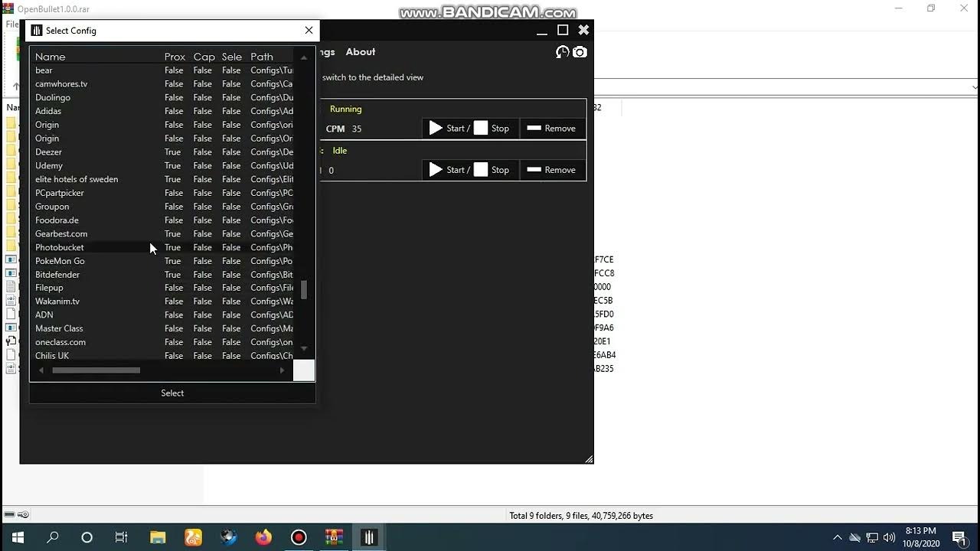
Task: Start the Idle runner
Action: pos(449,170)
